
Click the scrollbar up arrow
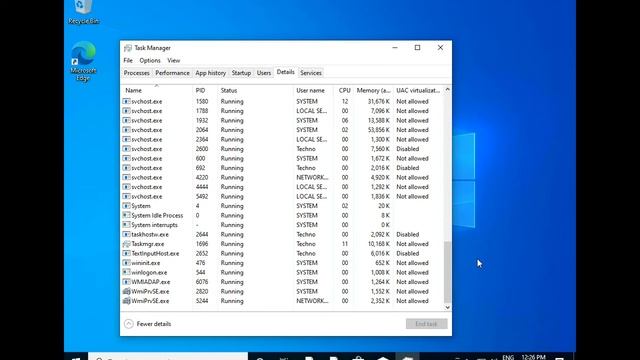[447, 89]
